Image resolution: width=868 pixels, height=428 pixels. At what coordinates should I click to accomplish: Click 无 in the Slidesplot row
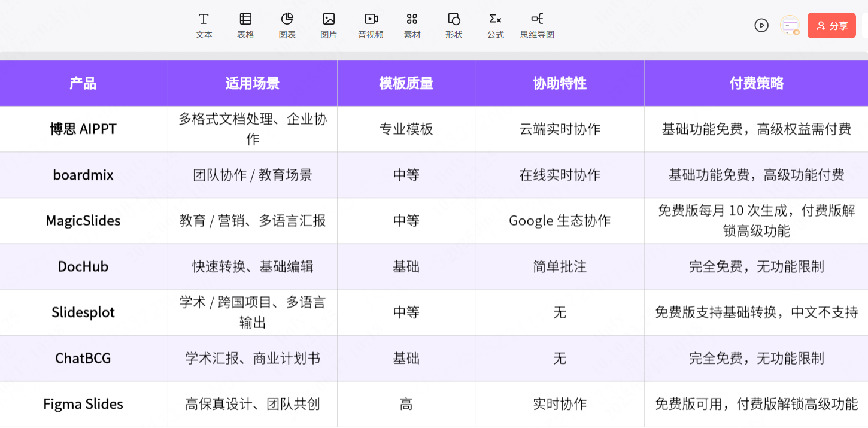[560, 312]
